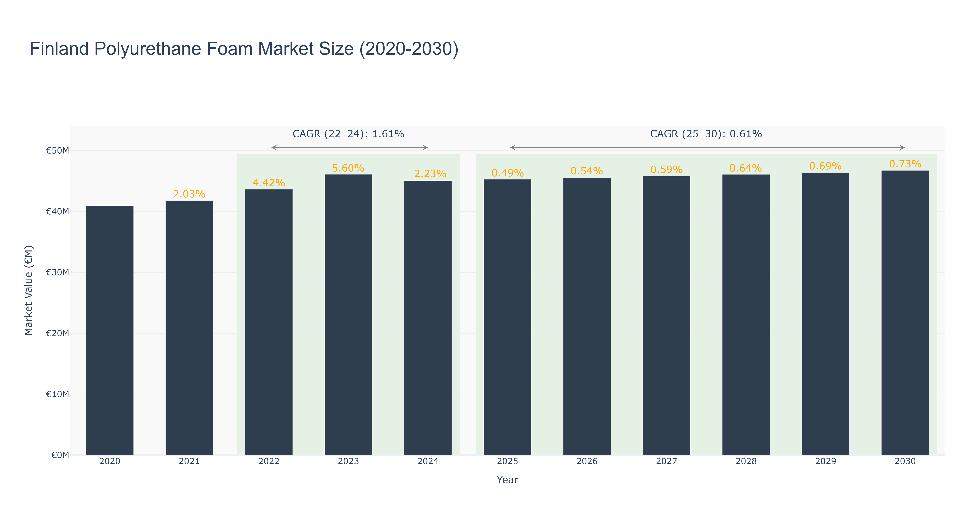Screen dimensions: 980x525
Task: Click the 0.49% growth label
Action: click(x=507, y=173)
